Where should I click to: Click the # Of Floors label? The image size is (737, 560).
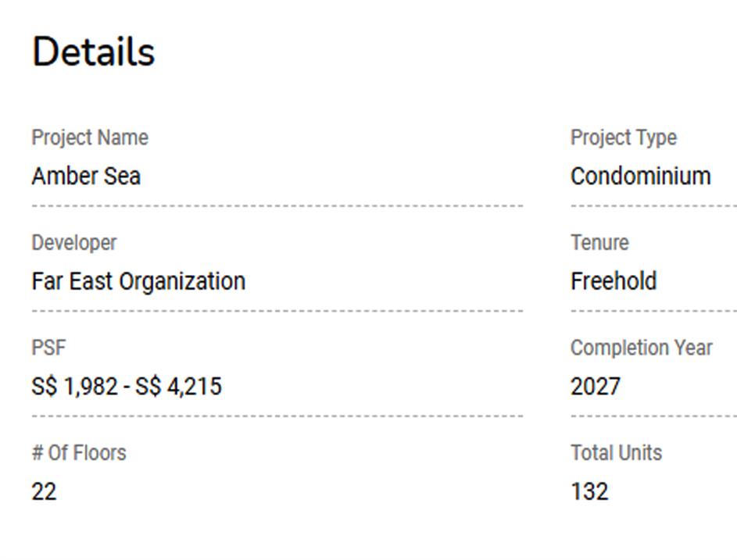78,453
